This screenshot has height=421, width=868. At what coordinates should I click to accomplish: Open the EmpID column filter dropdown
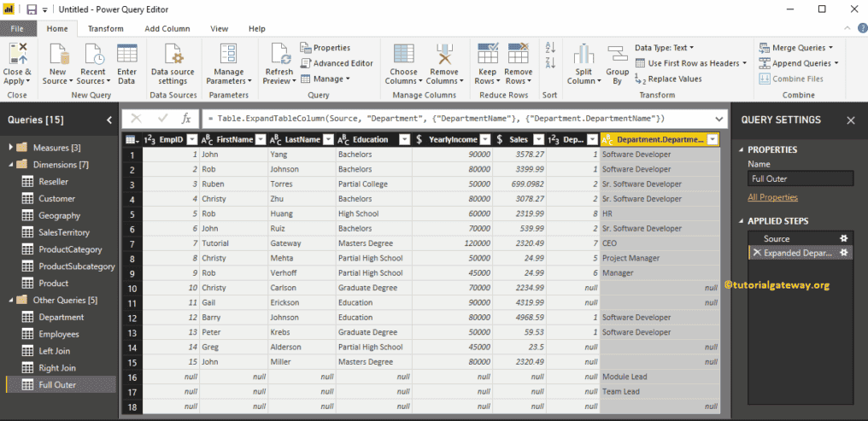coord(192,139)
